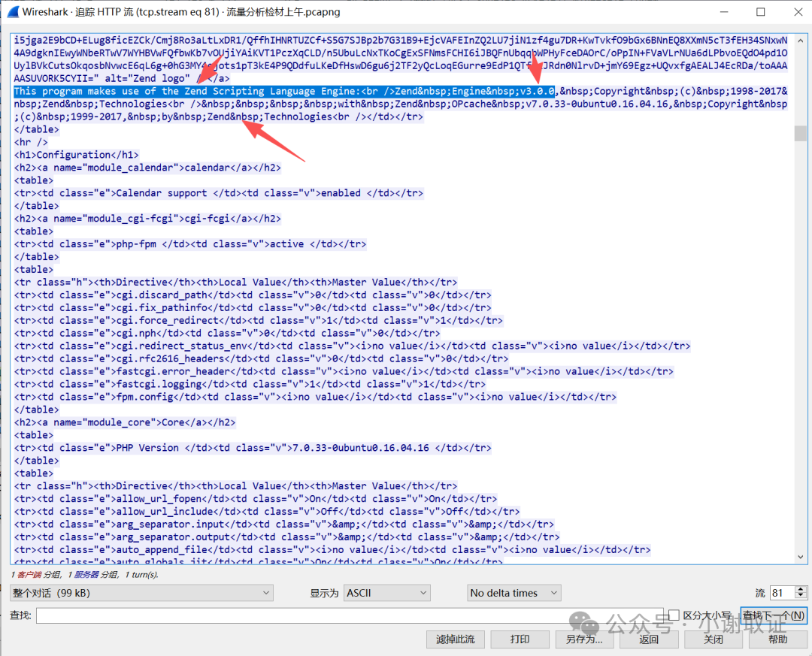Click the module_calendar heading line
812x656 pixels.
tap(147, 168)
